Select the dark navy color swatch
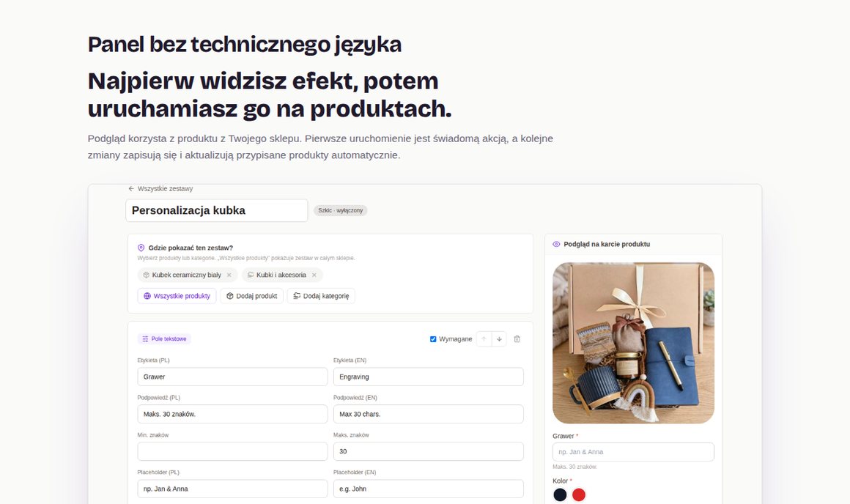 [x=560, y=494]
